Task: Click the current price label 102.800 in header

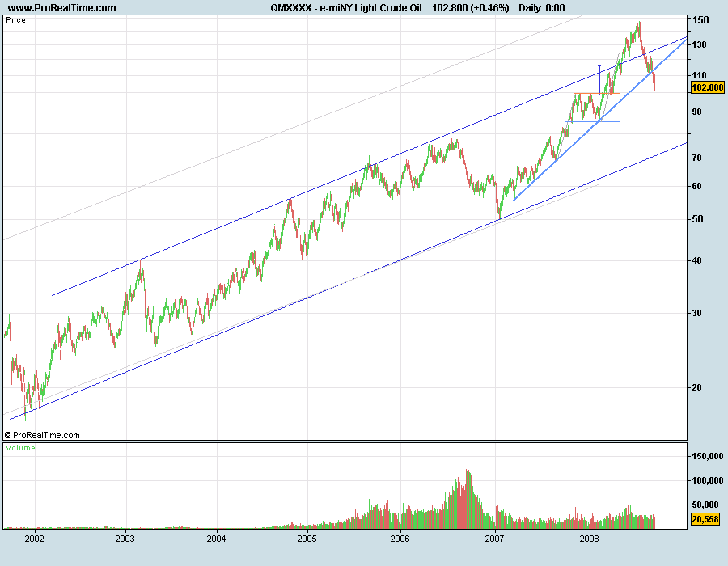Action: pyautogui.click(x=450, y=8)
